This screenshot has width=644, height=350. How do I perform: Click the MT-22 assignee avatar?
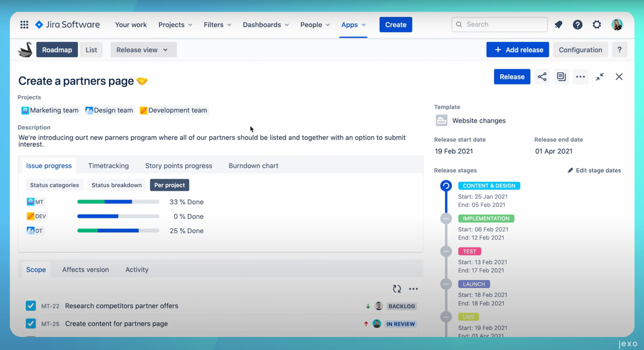pyautogui.click(x=378, y=306)
